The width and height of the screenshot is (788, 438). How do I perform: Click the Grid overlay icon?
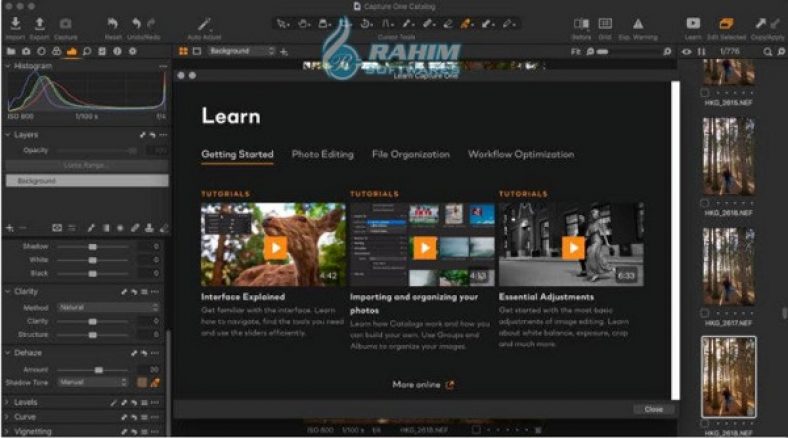(605, 24)
